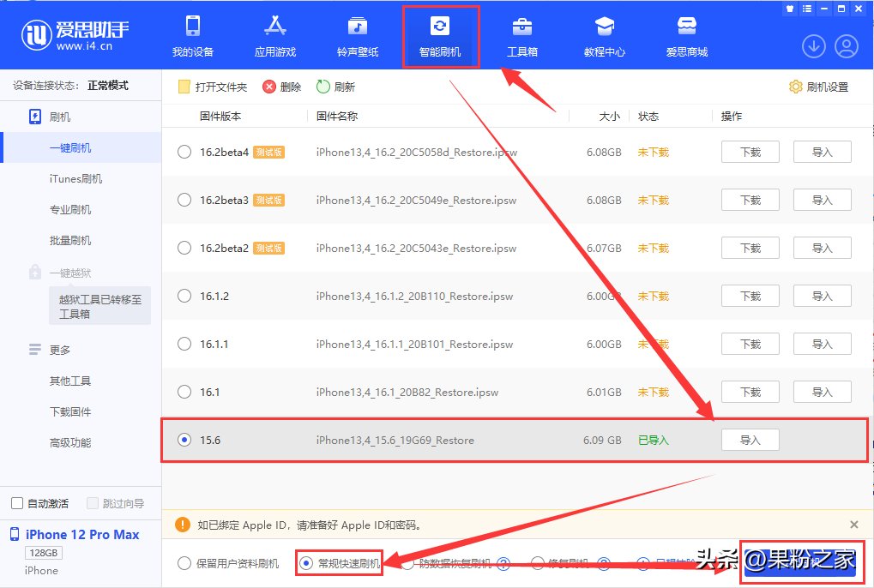
Task: Click 导入 for 16.2beta2 firmware
Action: pos(823,248)
